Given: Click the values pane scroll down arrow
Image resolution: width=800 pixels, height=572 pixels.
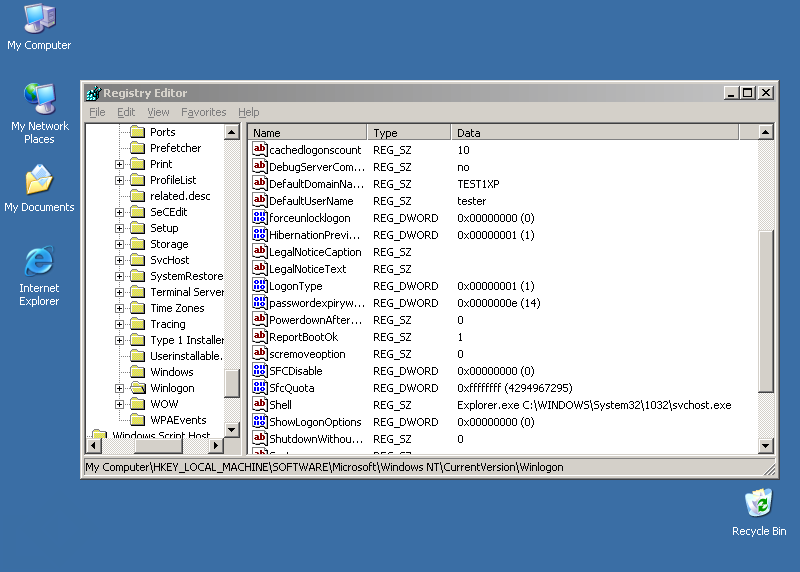Looking at the screenshot, I should [765, 445].
